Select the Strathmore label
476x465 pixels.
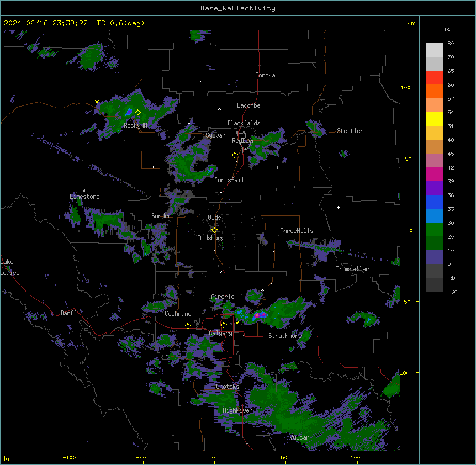[x=285, y=336]
